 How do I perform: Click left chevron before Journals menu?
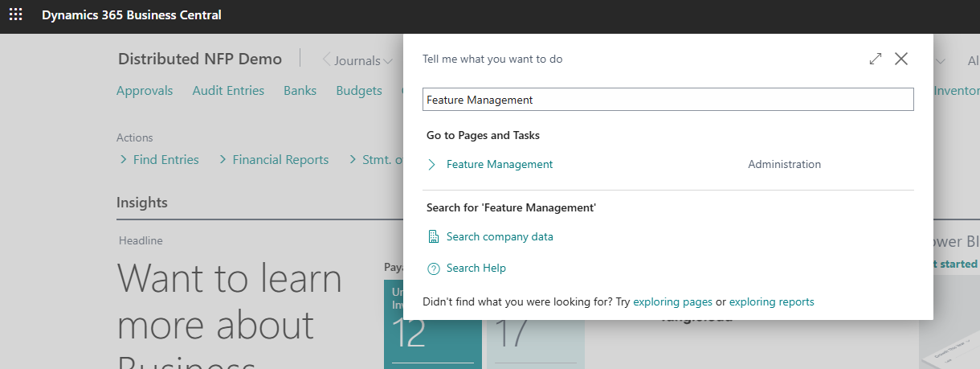(x=326, y=59)
